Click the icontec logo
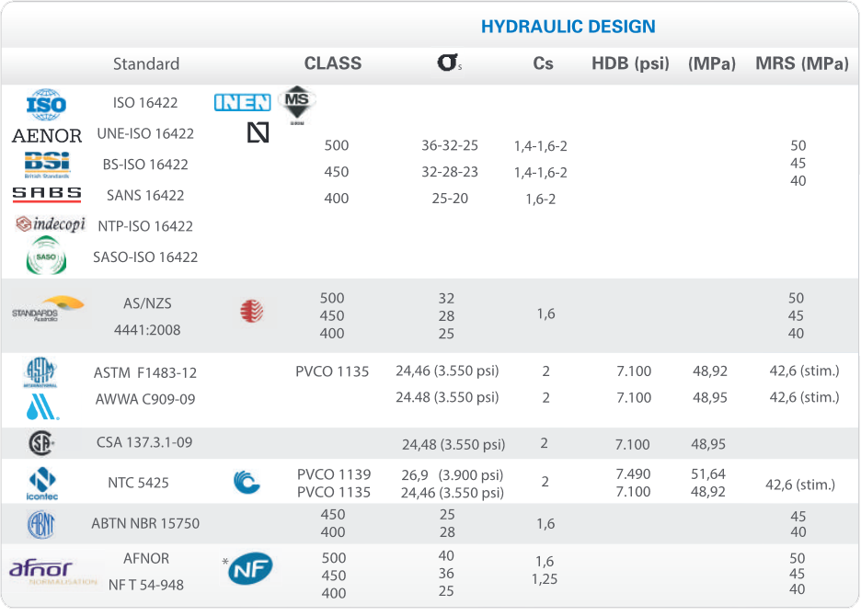Viewport: 861px width, 616px height. pyautogui.click(x=41, y=484)
